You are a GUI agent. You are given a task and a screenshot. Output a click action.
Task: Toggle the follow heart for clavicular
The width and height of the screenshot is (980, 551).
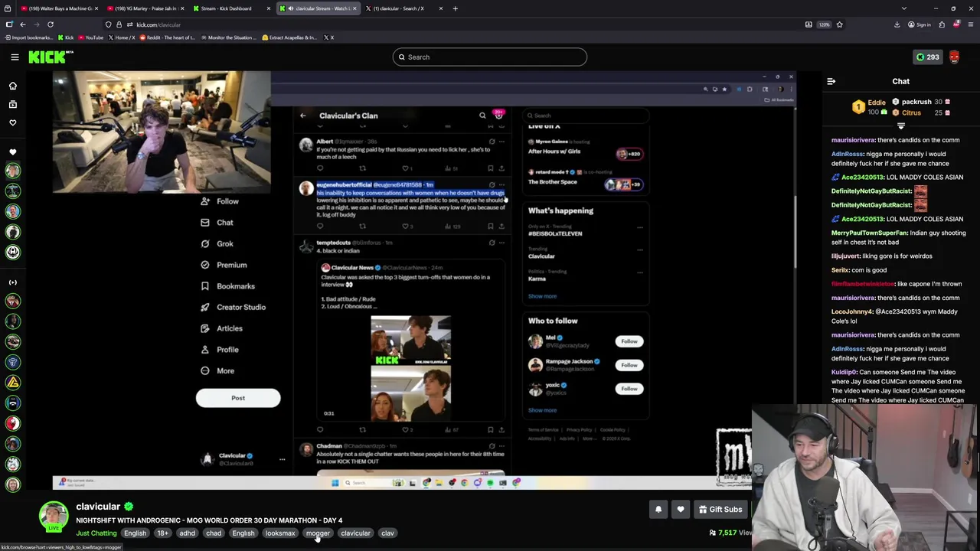pos(681,510)
